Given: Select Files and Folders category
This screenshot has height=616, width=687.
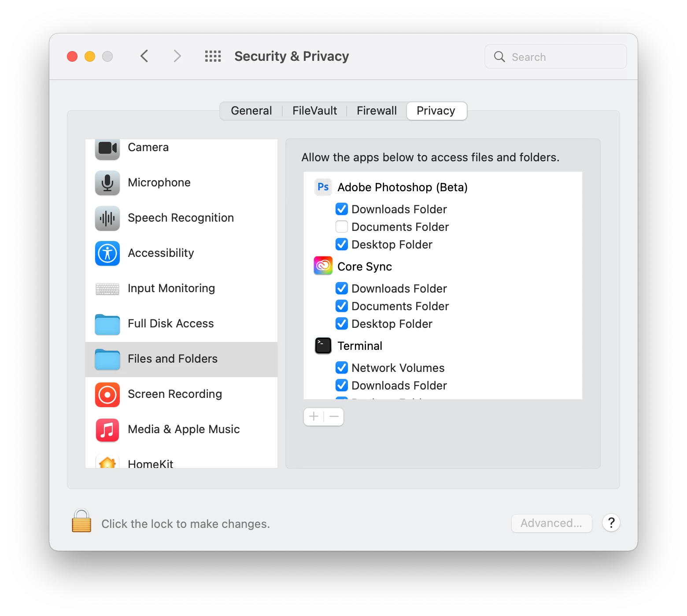Looking at the screenshot, I should (181, 359).
